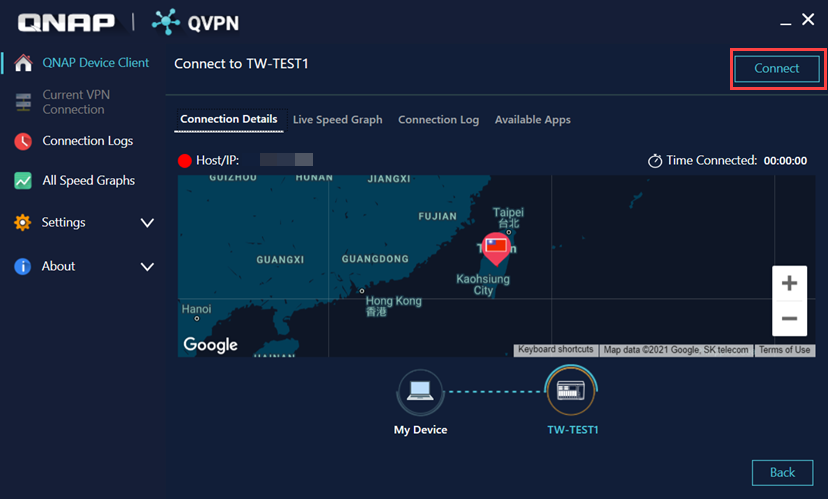
Task: Click the Current VPN Connection server icon
Action: [x=23, y=102]
